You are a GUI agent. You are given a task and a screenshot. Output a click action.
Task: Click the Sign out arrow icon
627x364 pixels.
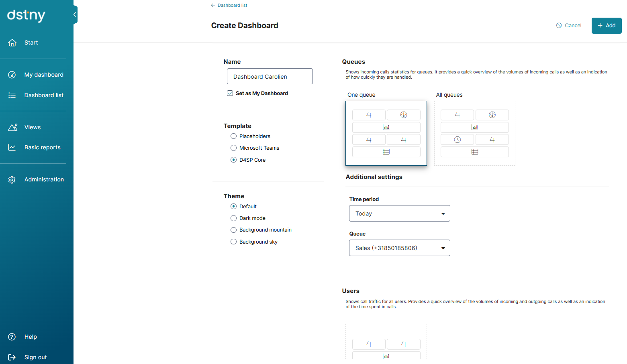pyautogui.click(x=12, y=357)
